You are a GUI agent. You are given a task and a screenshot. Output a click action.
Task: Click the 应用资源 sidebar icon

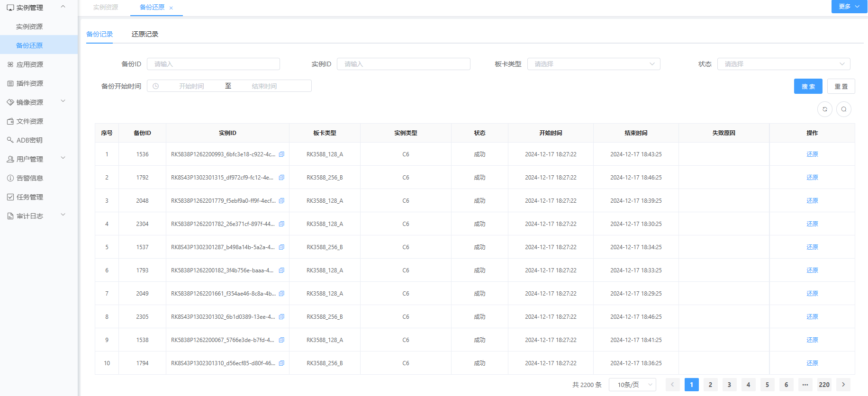click(x=10, y=64)
